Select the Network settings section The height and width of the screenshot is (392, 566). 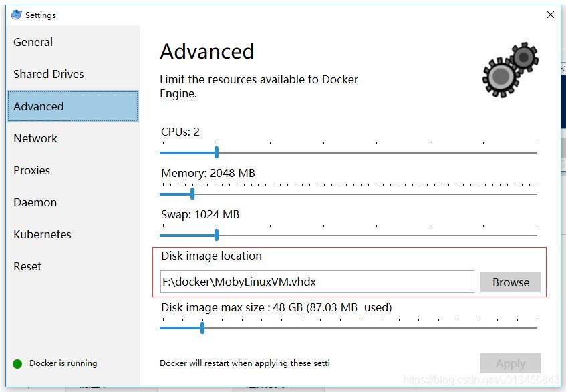(x=35, y=138)
